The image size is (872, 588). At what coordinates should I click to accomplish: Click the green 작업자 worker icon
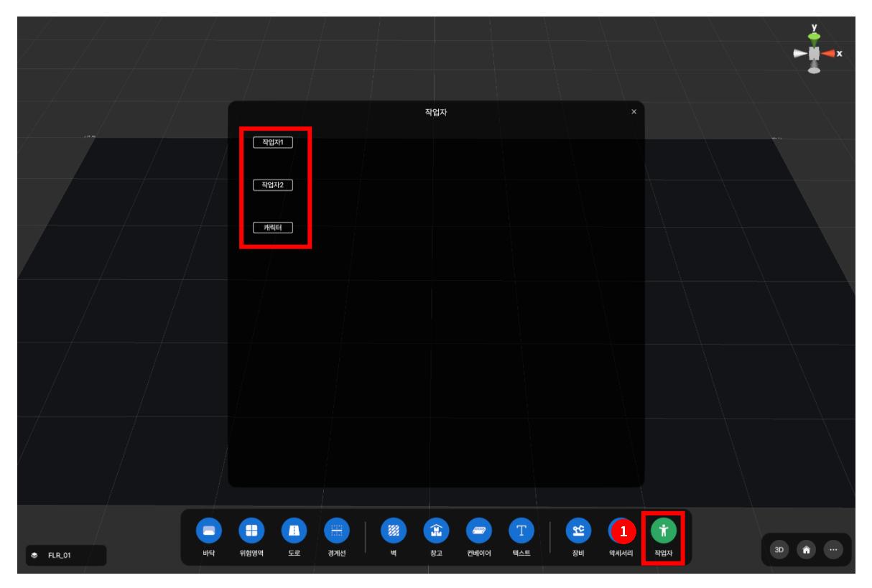663,531
